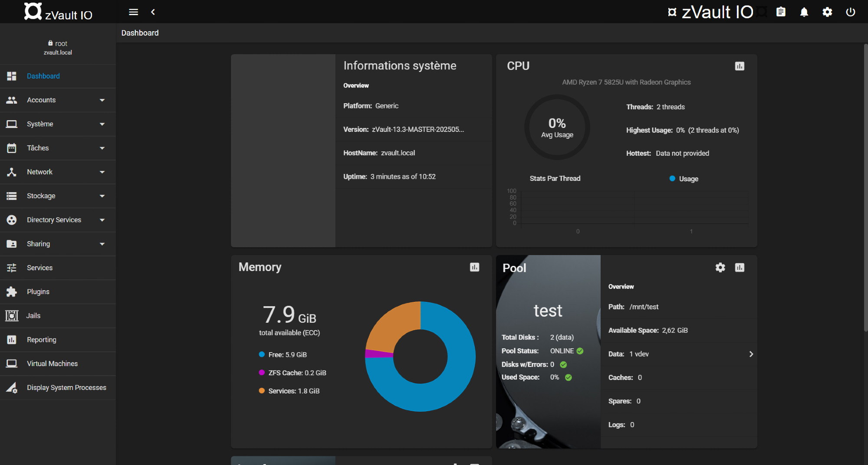Click the Système laptop icon
Image resolution: width=868 pixels, height=465 pixels.
pos(12,124)
